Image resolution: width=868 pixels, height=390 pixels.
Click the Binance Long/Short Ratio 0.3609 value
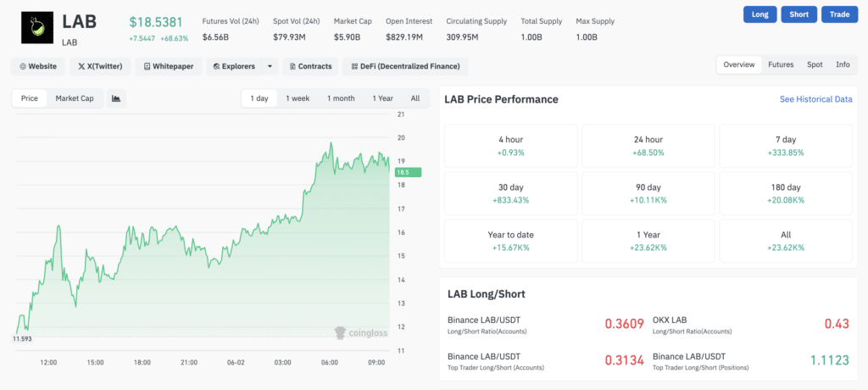pyautogui.click(x=624, y=324)
